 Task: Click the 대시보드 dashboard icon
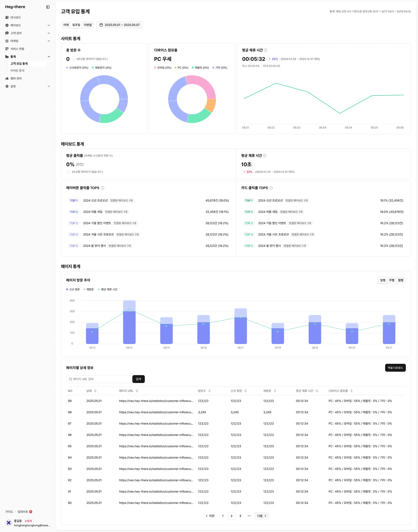point(7,17)
